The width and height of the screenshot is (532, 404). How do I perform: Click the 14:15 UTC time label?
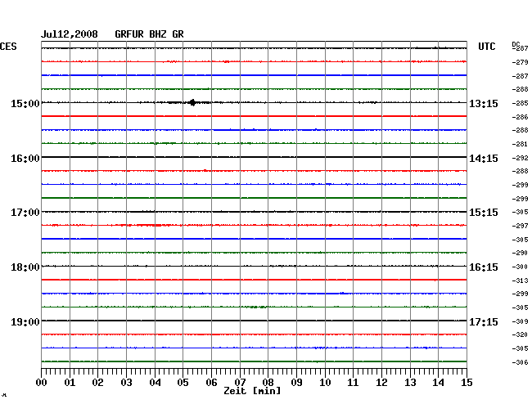click(x=484, y=159)
